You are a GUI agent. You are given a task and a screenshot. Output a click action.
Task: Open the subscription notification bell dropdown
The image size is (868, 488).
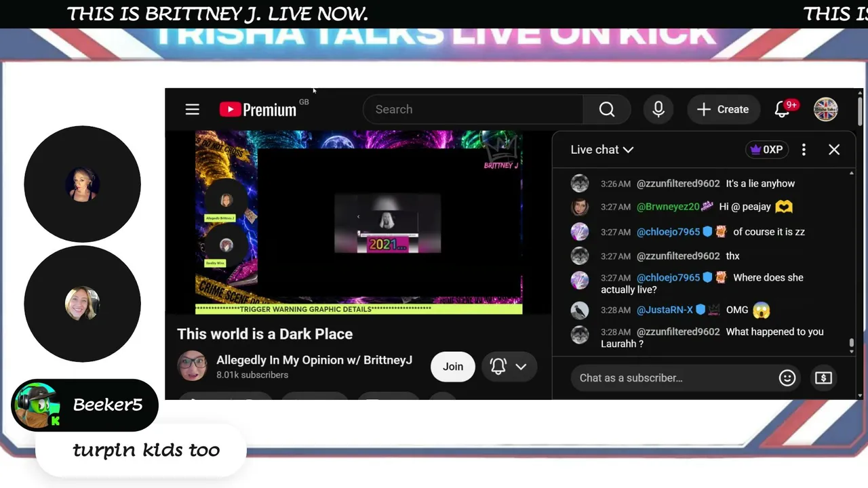click(x=509, y=367)
